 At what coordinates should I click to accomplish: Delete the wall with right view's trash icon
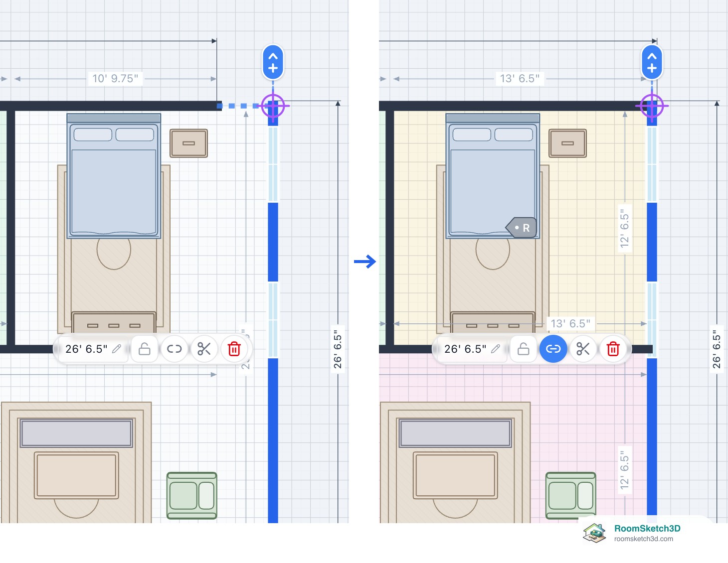(613, 349)
